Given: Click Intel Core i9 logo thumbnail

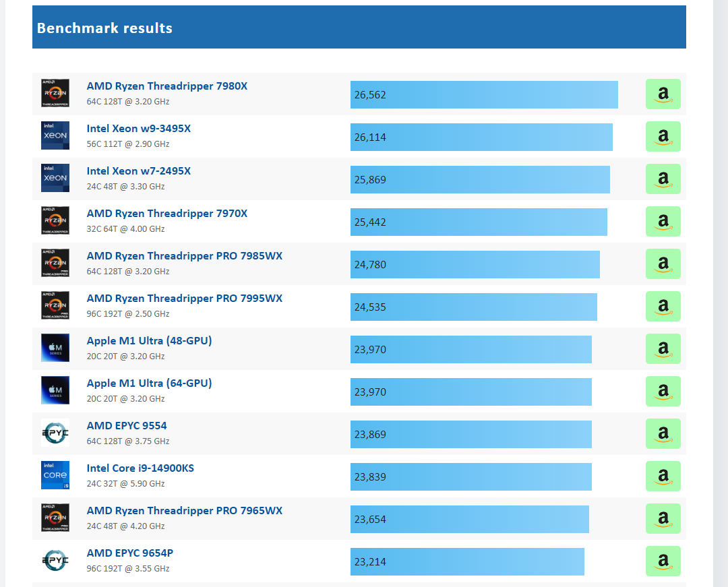Looking at the screenshot, I should click(x=55, y=475).
